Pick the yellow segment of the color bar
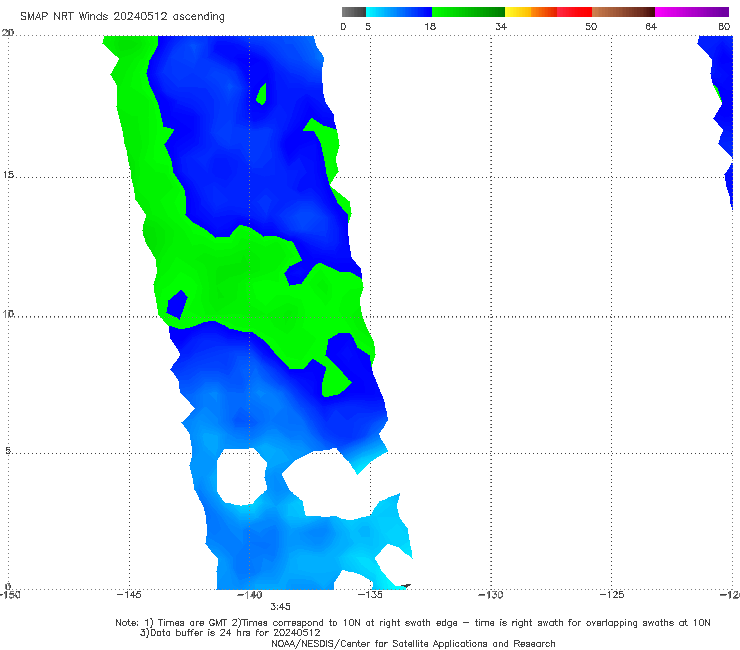Image resolution: width=740 pixels, height=650 pixels. coord(518,12)
